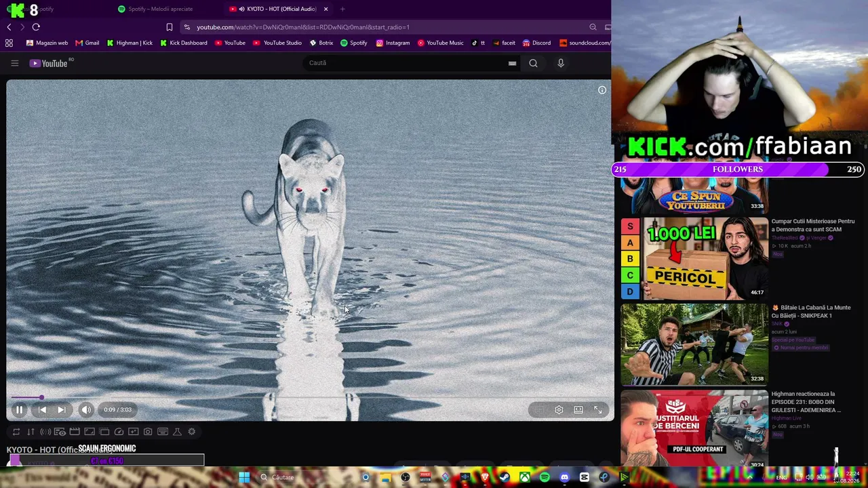Open Spotify from the taskbar
Screen dimensions: 868x488
(545, 477)
